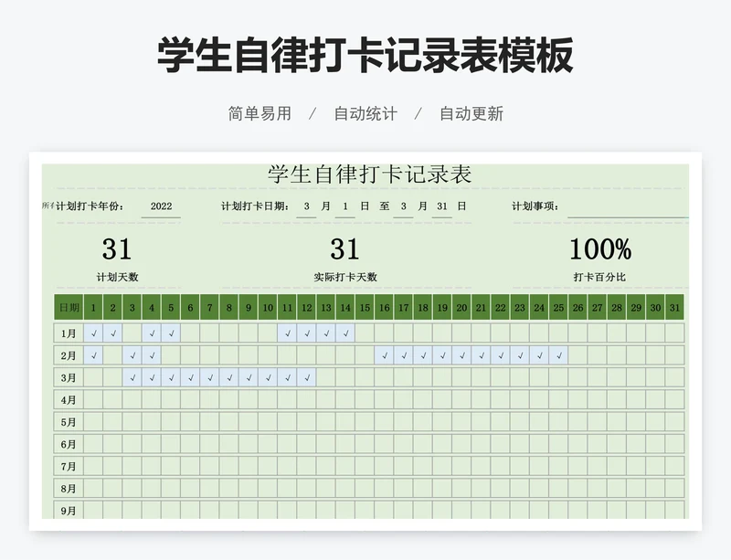Image resolution: width=731 pixels, height=560 pixels.
Task: Toggle the 1月 day 14 check cell
Action: tap(345, 333)
